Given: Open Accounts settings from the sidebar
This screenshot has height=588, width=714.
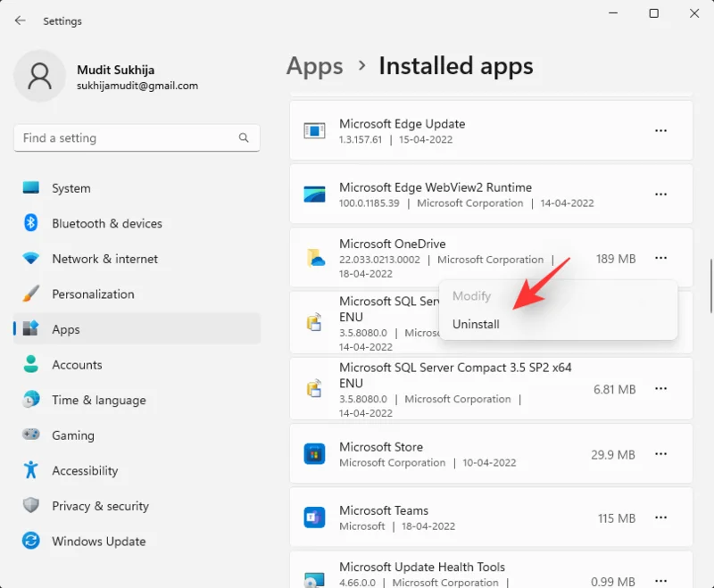Looking at the screenshot, I should click(77, 364).
